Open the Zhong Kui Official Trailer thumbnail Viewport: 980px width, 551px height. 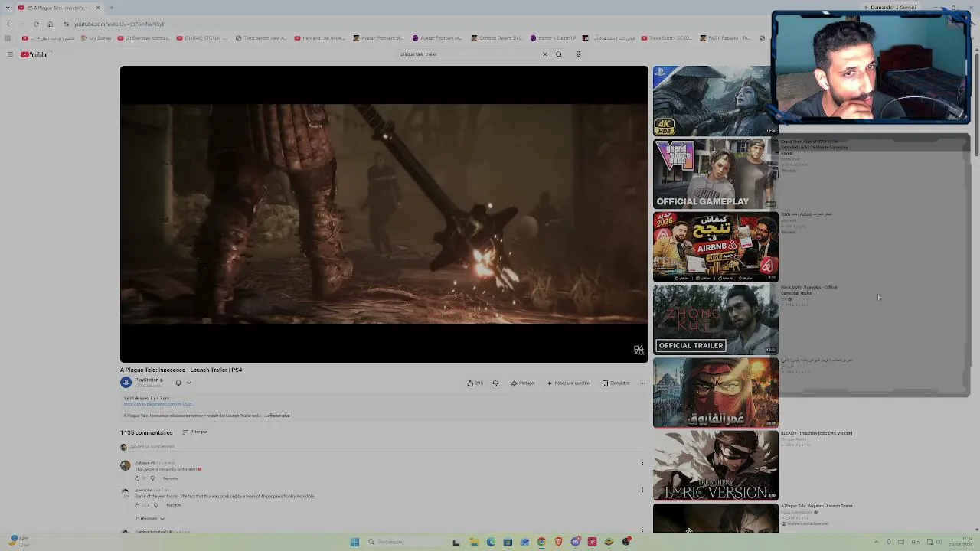click(716, 320)
